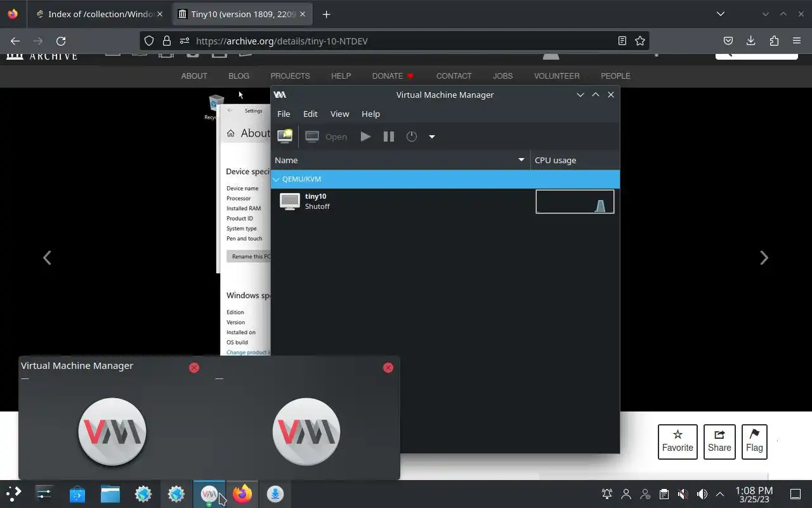The image size is (812, 508).
Task: Click the first gear-globe taskbar icon
Action: tap(143, 493)
